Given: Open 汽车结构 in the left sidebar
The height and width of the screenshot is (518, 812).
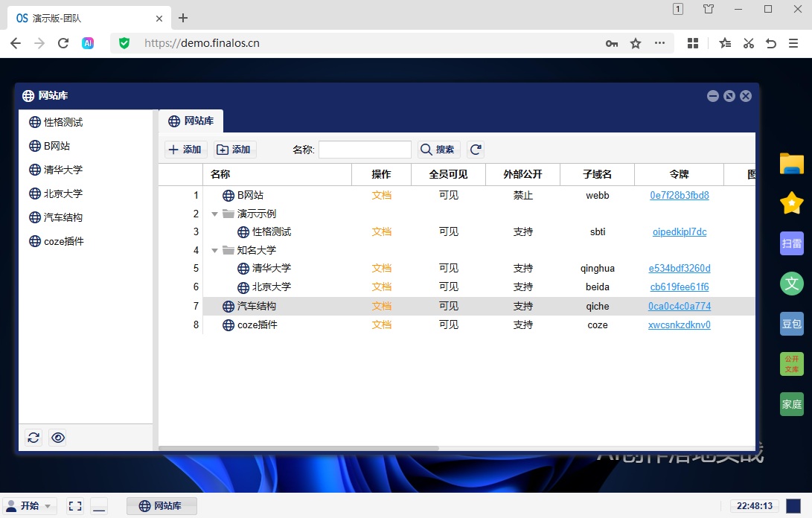Looking at the screenshot, I should pos(56,217).
